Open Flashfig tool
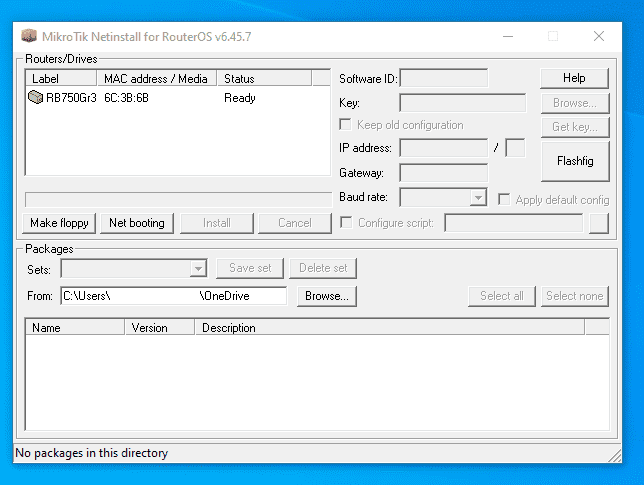The width and height of the screenshot is (644, 485). [574, 160]
